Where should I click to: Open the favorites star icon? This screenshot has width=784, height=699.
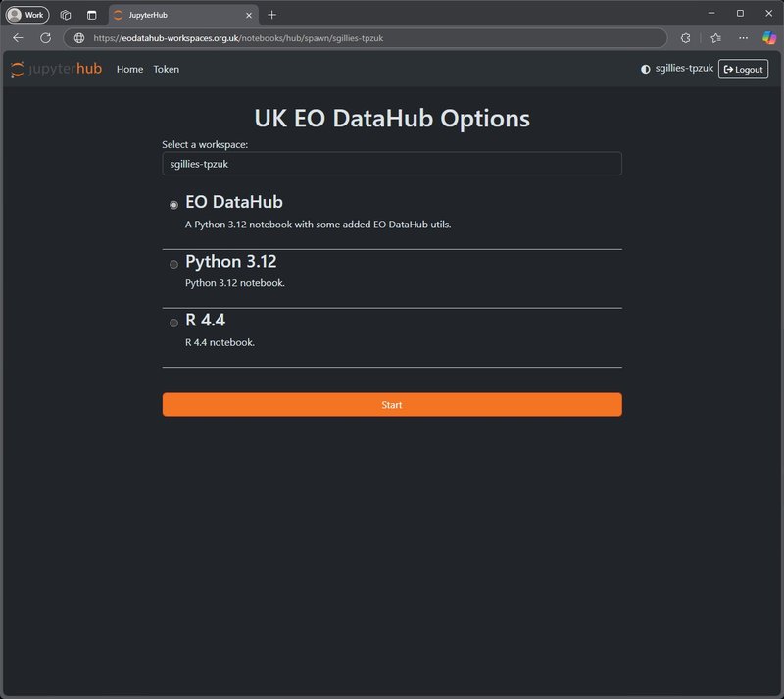(x=715, y=37)
